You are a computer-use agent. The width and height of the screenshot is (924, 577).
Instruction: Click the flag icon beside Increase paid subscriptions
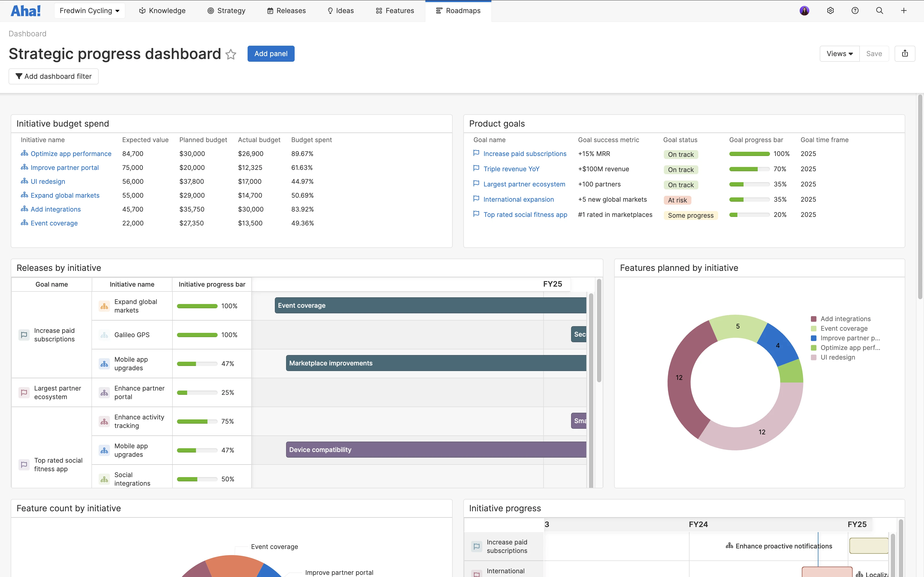(476, 153)
